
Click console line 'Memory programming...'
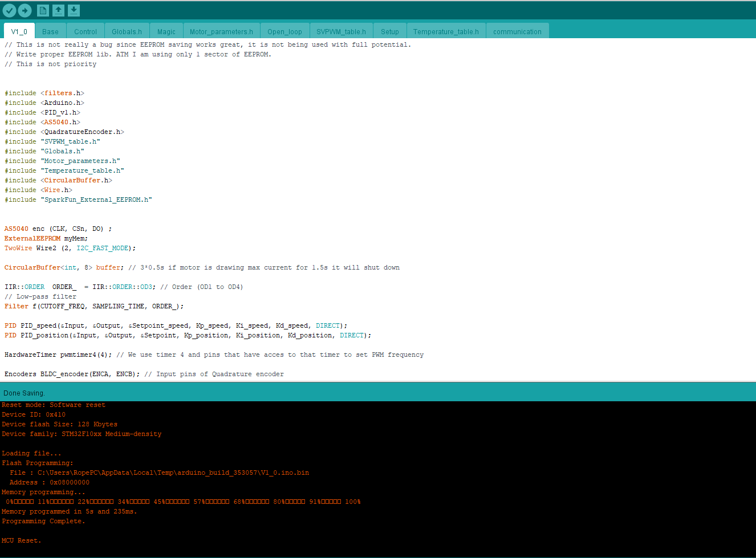tap(43, 492)
